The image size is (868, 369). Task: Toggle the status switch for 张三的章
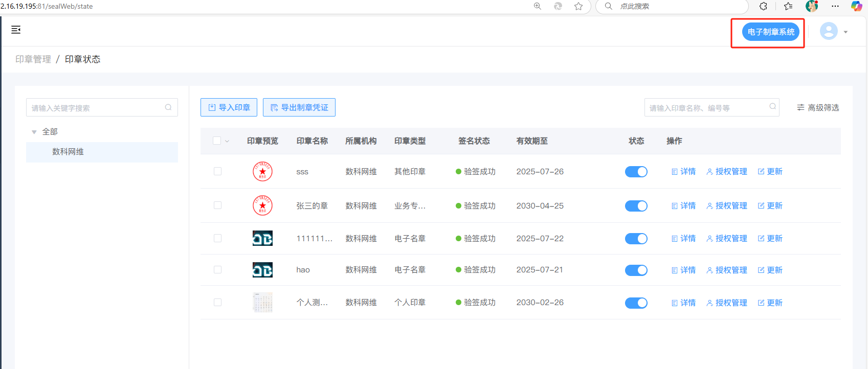[636, 206]
